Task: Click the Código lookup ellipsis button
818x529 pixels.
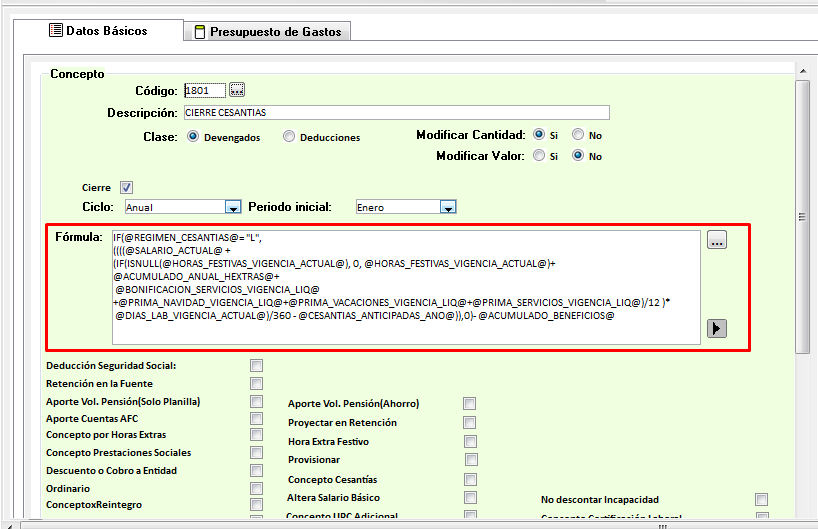Action: tap(237, 90)
